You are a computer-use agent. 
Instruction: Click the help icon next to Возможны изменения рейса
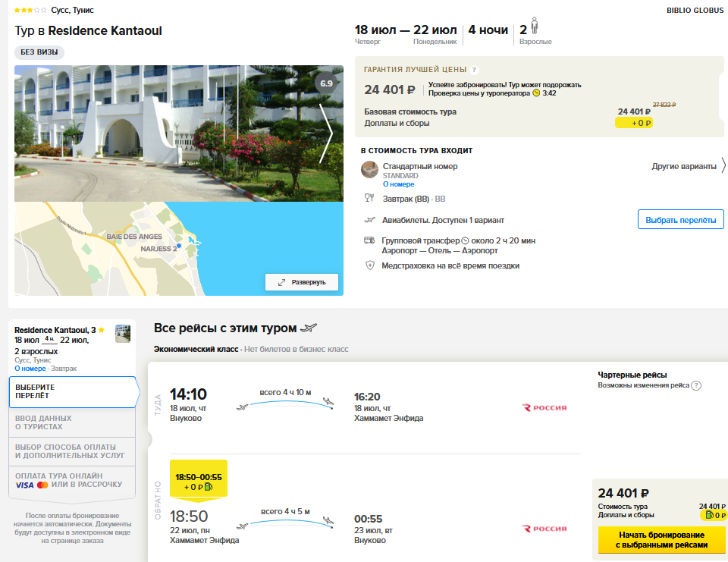[x=696, y=385]
